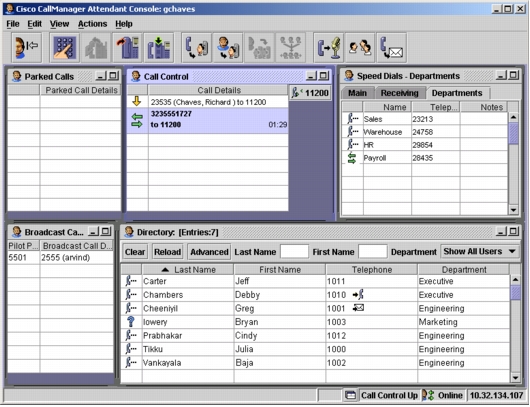Viewport: 530px width, 407px height.
Task: Select the Payroll speed dial entry
Action: [425, 158]
